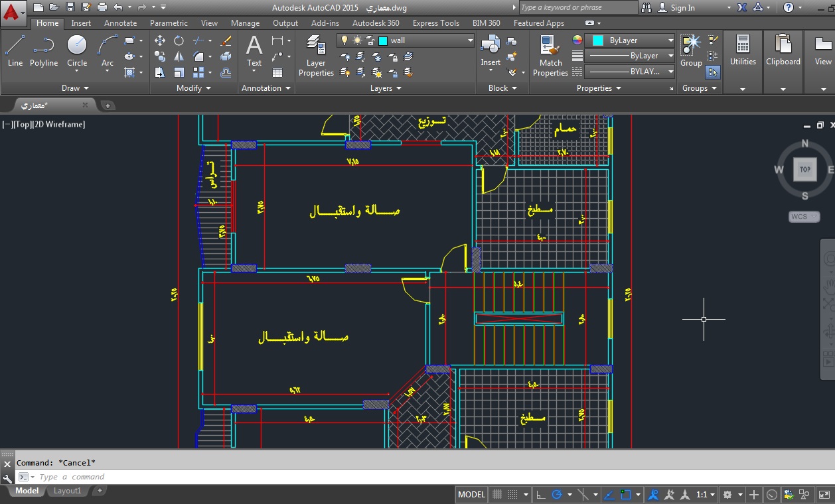
Task: Click the Group objects icon
Action: (x=691, y=50)
